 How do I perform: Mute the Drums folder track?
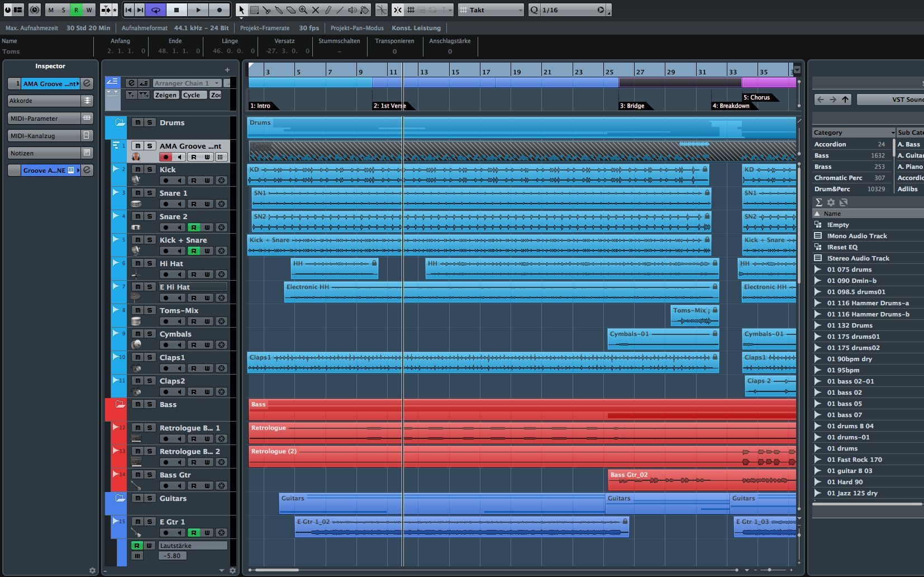(x=137, y=122)
